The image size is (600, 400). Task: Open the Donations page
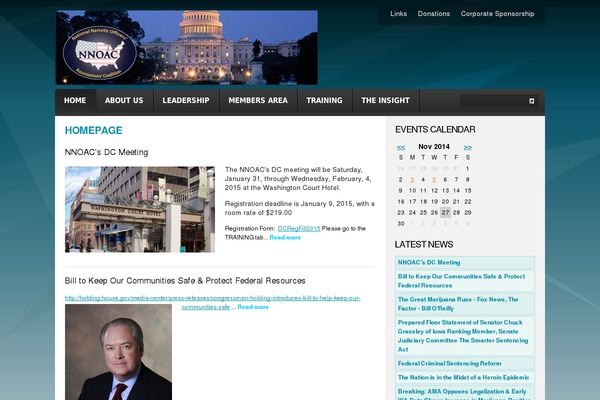pos(434,14)
